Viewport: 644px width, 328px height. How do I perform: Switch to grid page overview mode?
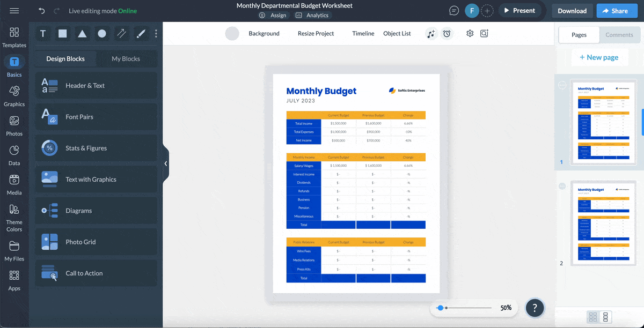tap(594, 317)
